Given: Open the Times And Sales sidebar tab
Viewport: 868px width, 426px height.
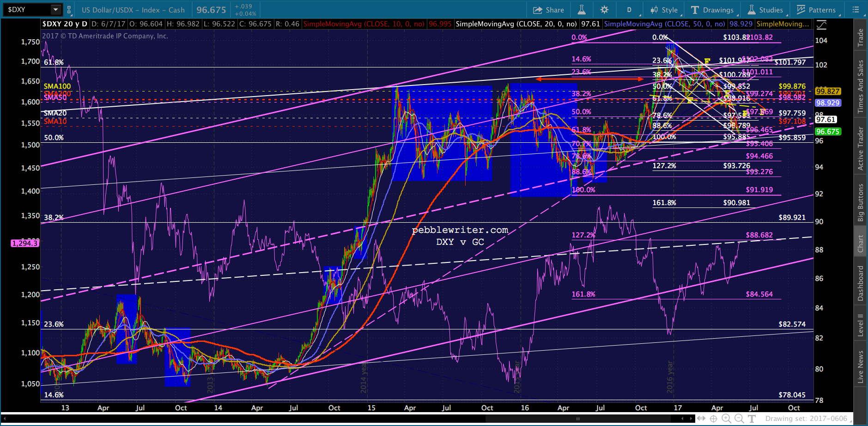Looking at the screenshot, I should point(861,86).
